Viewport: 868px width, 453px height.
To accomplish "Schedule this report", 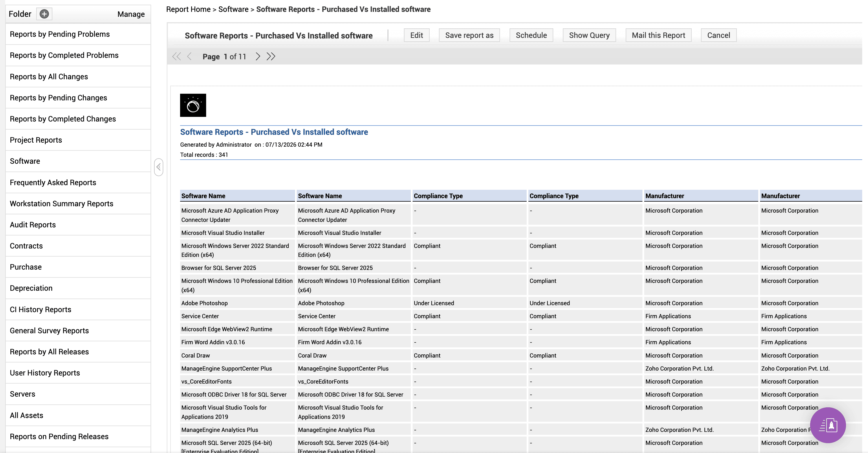I will (531, 35).
